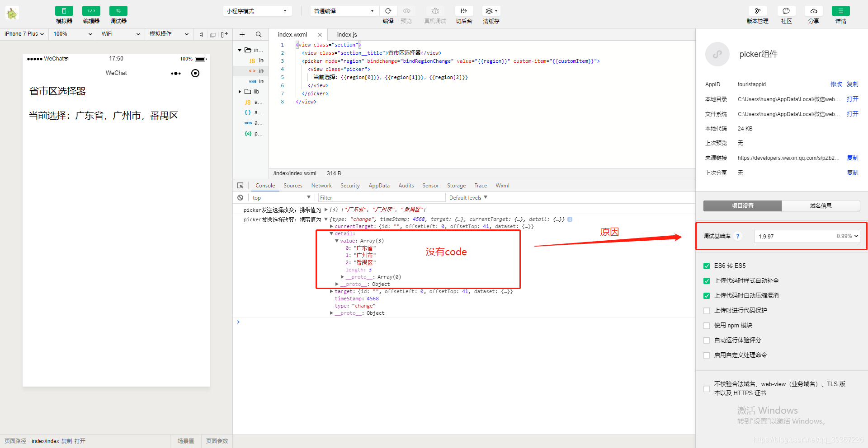Image resolution: width=868 pixels, height=448 pixels.
Task: Click the help question mark beside 调试基础库
Action: coord(738,236)
